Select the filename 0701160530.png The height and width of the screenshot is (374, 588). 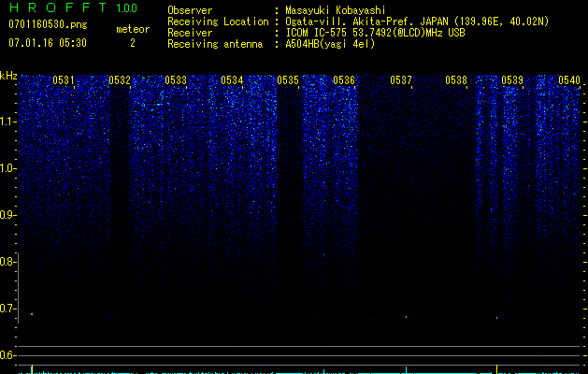48,24
